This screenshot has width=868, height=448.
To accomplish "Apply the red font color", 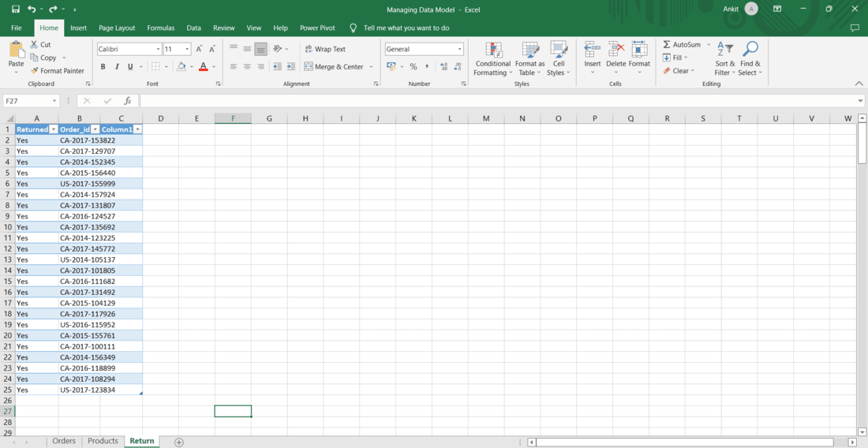I will pyautogui.click(x=203, y=66).
